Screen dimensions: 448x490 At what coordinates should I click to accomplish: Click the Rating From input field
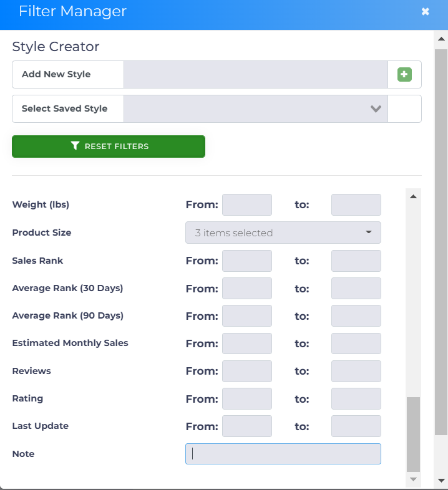pos(247,398)
